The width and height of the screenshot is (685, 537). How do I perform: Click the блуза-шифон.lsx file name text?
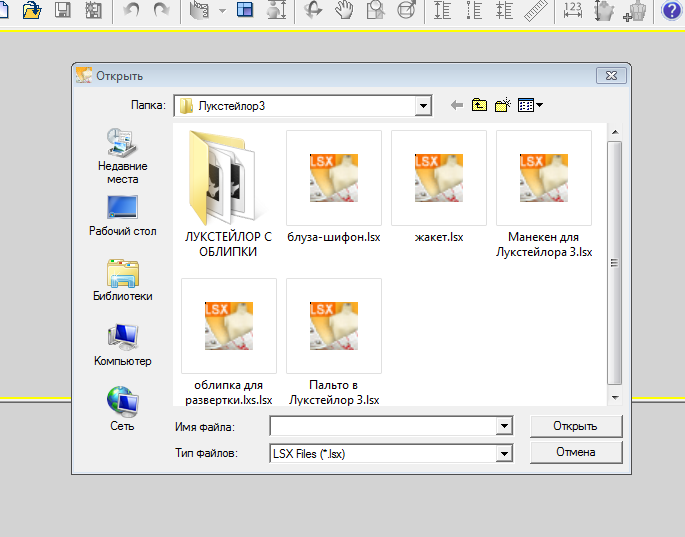click(334, 237)
